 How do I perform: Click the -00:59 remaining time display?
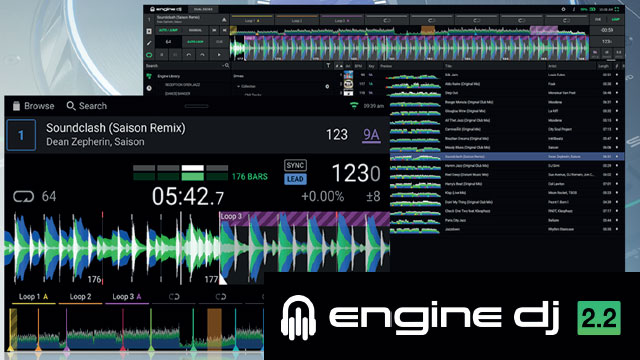pyautogui.click(x=607, y=30)
